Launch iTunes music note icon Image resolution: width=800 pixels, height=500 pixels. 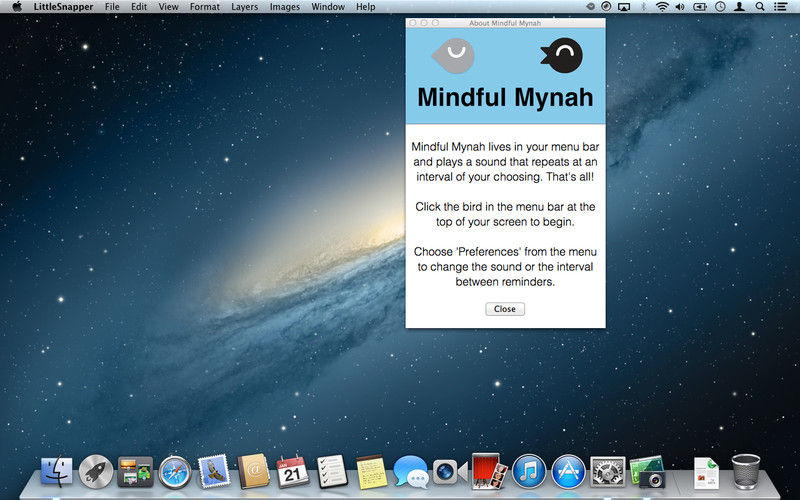coord(529,471)
